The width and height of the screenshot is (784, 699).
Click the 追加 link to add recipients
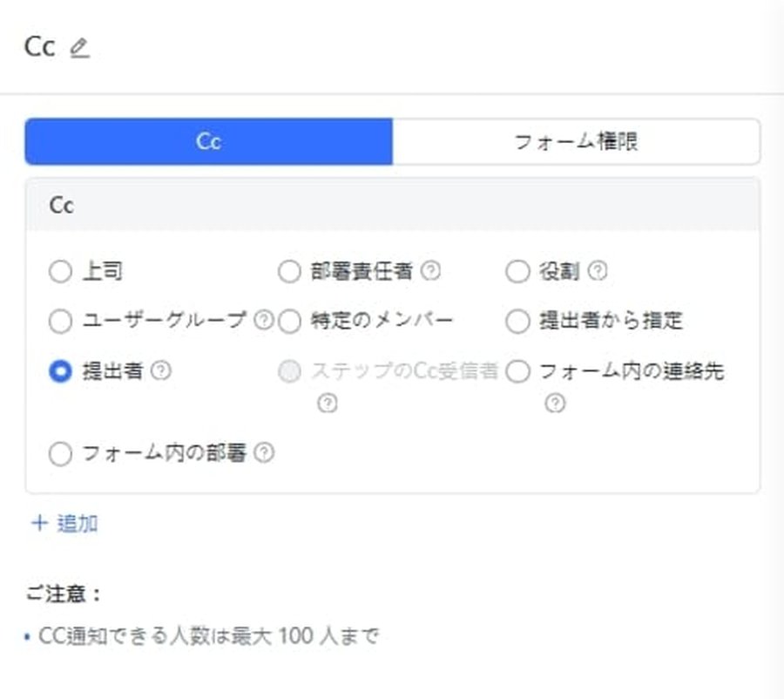[73, 524]
